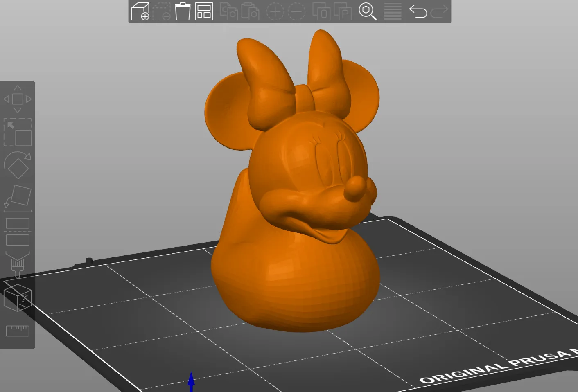This screenshot has height=392, width=578.
Task: Select the Scale gizmo tool
Action: click(x=18, y=133)
